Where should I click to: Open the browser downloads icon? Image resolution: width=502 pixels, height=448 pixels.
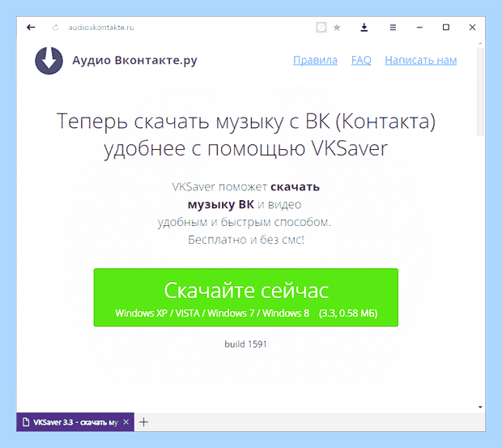(x=364, y=28)
